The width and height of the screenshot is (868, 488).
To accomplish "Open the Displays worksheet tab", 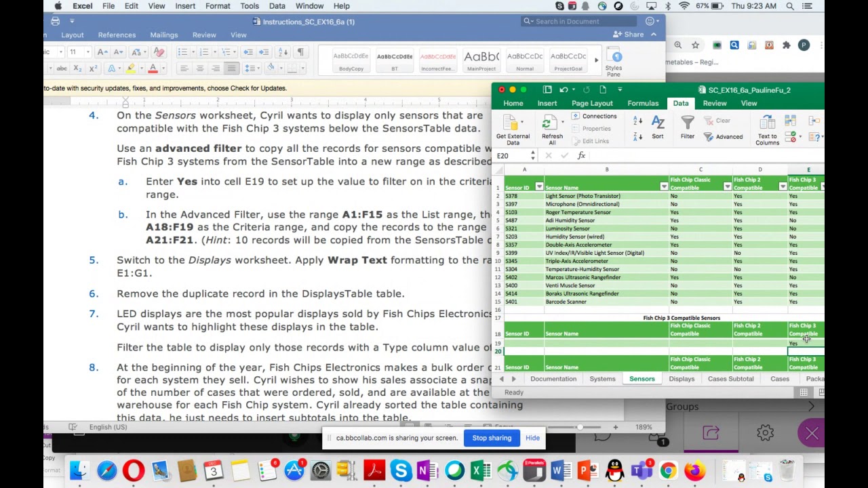I will pos(682,379).
